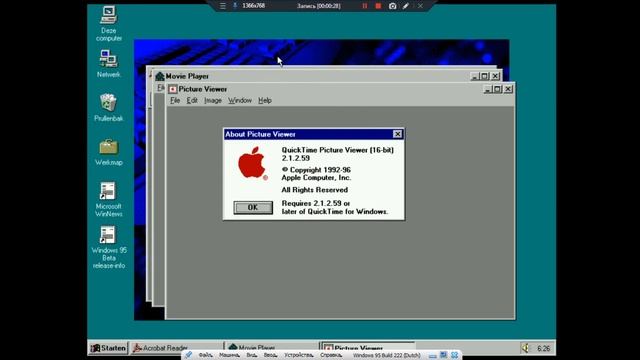Click the 1366x768 resolution label
The height and width of the screenshot is (360, 640).
pos(253,6)
